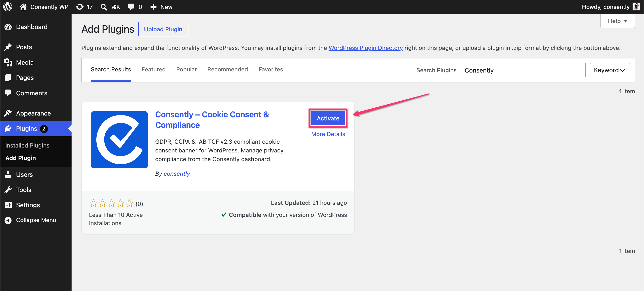Open Consently WP site home icon

click(x=23, y=7)
